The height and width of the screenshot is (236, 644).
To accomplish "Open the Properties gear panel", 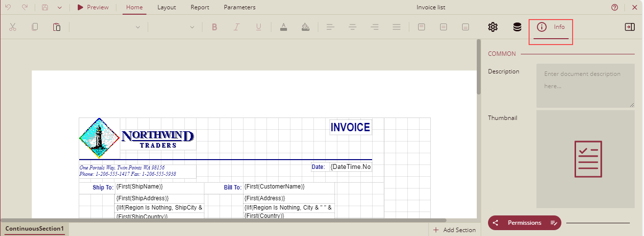I will click(x=492, y=27).
